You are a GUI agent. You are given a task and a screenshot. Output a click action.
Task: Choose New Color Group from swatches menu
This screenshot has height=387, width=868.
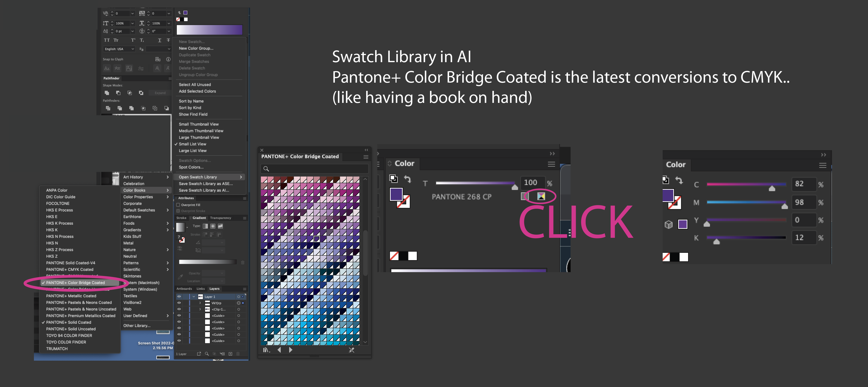tap(196, 48)
